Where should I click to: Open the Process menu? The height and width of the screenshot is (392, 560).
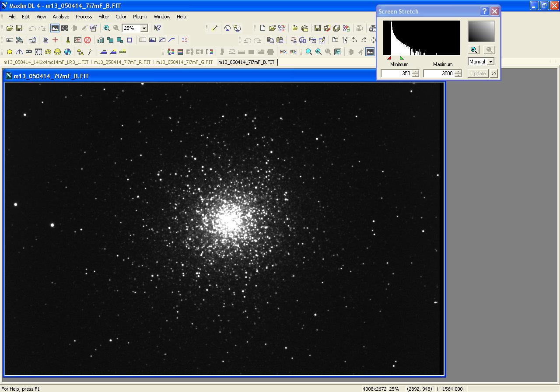pos(84,17)
